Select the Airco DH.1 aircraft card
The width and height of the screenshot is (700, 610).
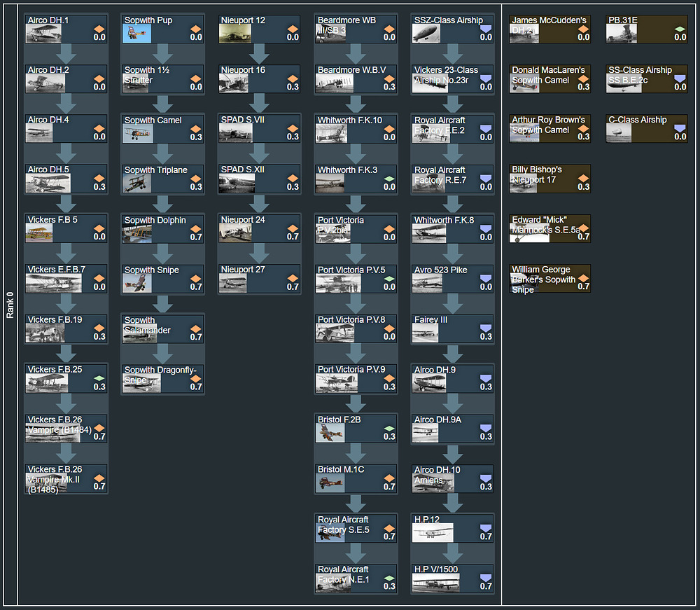coord(66,29)
